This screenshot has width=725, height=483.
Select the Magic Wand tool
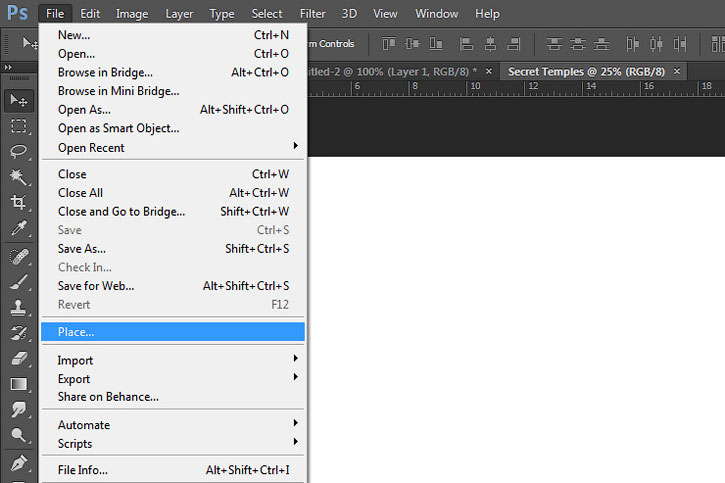(x=19, y=177)
